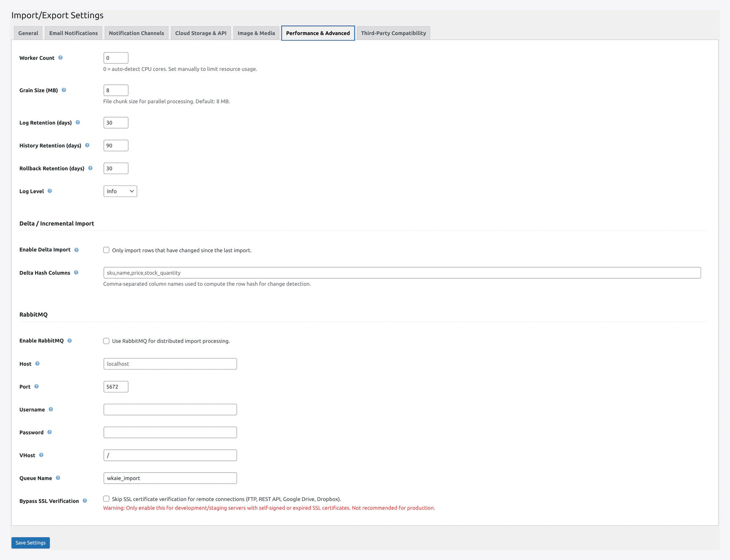Open the Log Level dropdown
730x560 pixels.
click(120, 191)
